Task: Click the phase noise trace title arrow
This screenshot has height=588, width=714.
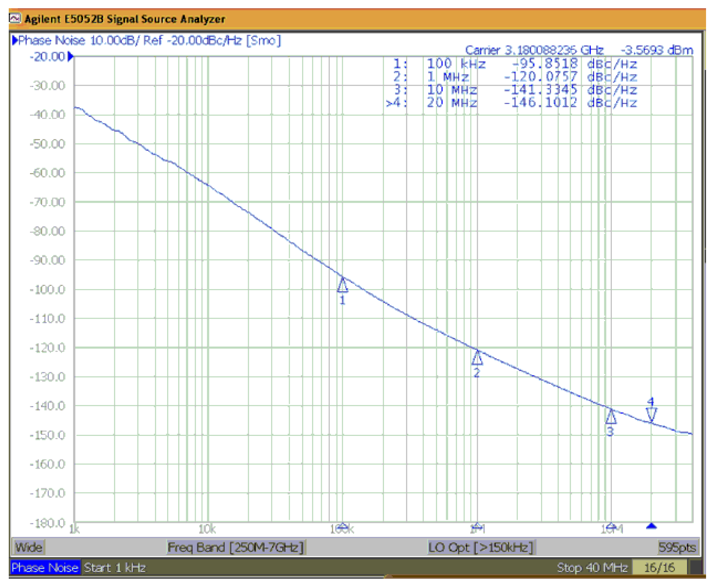Action: pyautogui.click(x=15, y=40)
